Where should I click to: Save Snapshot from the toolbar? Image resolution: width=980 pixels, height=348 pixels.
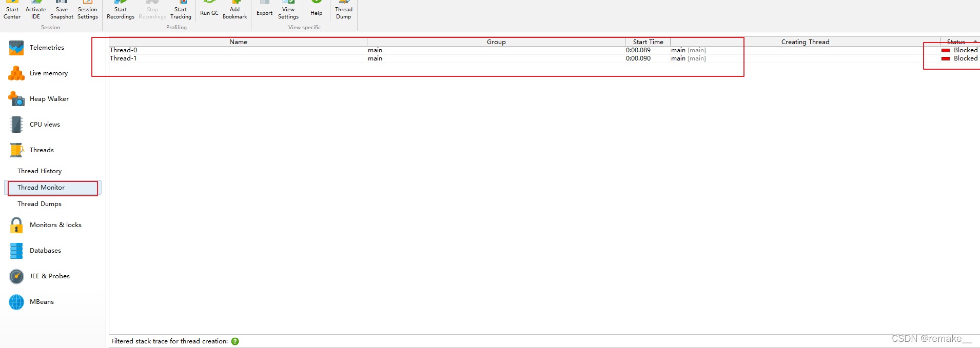(x=62, y=10)
